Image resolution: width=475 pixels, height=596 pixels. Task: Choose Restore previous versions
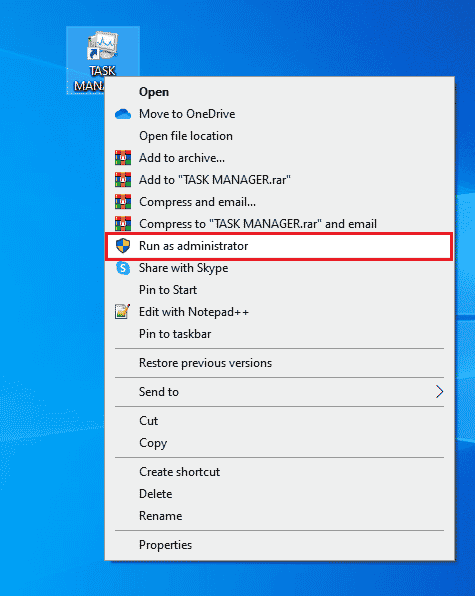[x=280, y=363]
